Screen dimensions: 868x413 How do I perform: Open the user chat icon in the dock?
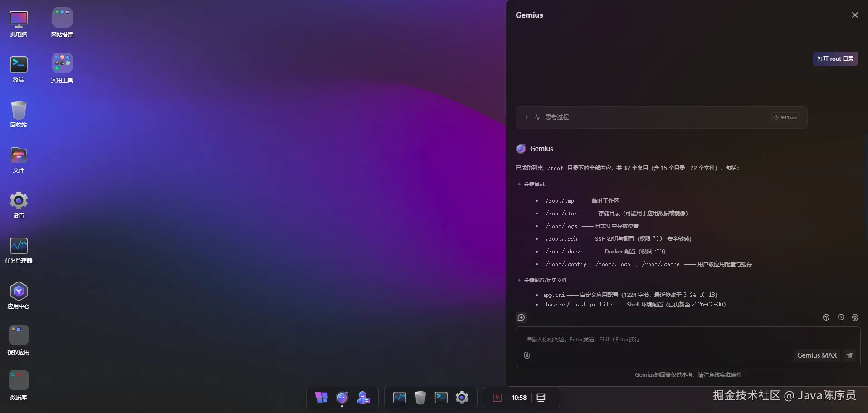pyautogui.click(x=363, y=398)
